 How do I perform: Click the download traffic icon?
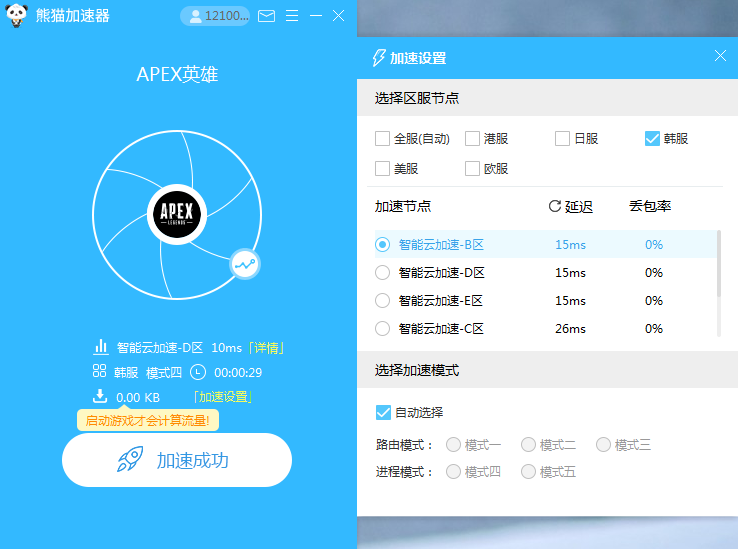pos(100,396)
